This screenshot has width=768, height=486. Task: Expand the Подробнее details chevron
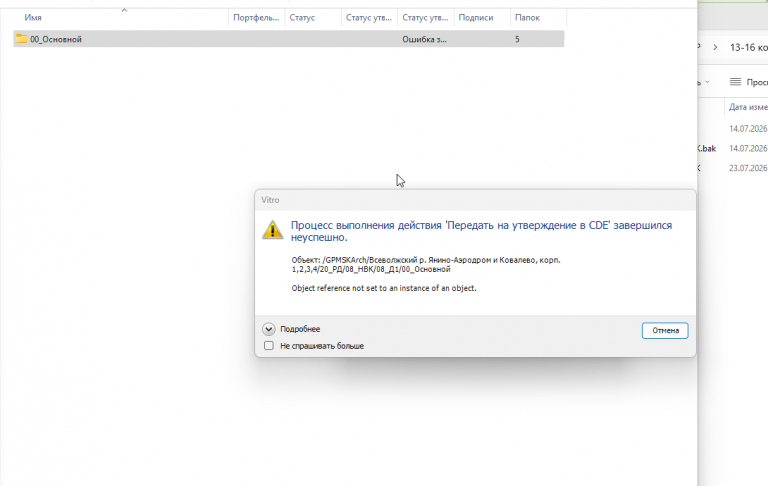pyautogui.click(x=268, y=329)
